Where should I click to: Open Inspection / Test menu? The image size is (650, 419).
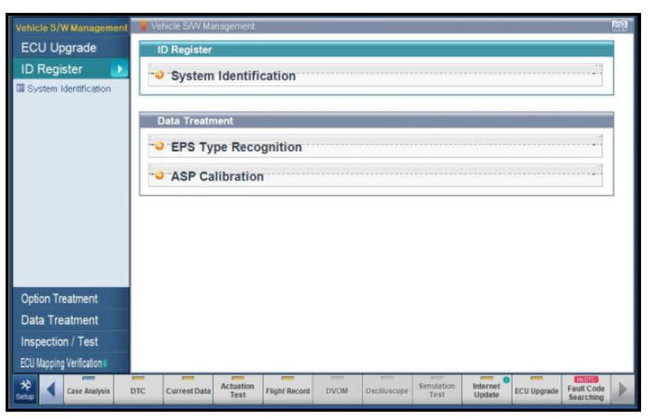[x=71, y=342]
